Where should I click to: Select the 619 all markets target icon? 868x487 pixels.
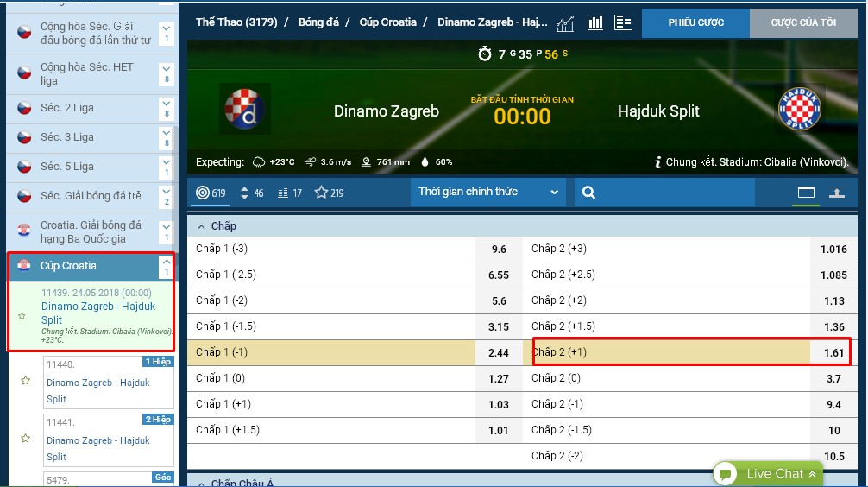pyautogui.click(x=211, y=193)
